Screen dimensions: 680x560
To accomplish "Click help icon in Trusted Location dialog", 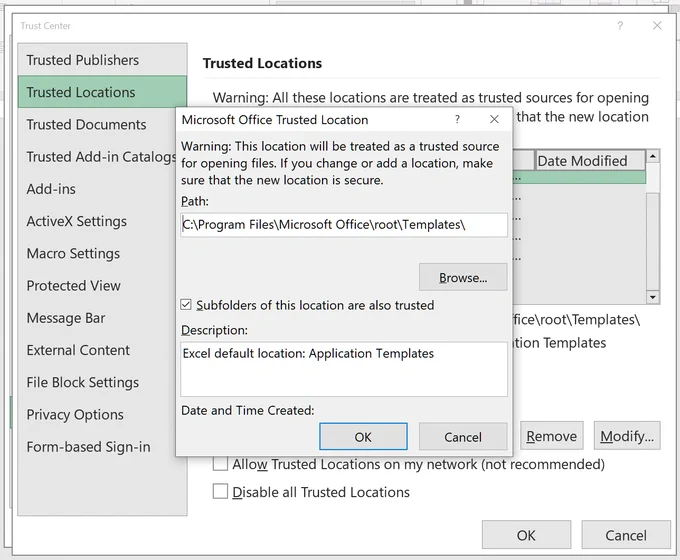I will tap(457, 119).
